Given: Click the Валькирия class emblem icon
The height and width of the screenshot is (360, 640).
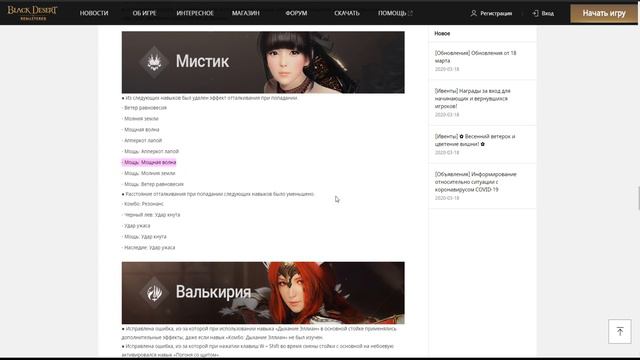Looking at the screenshot, I should (154, 292).
